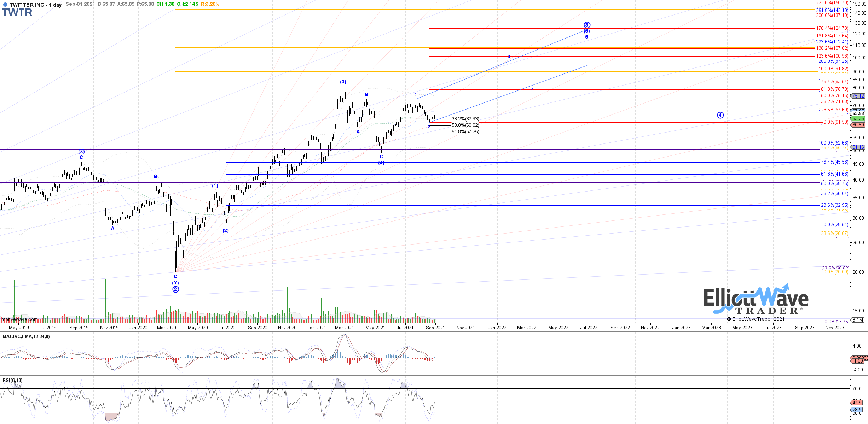Select the 61.8%(41.66) Fibonacci label
Screen dimensions: 868x424
click(835, 174)
